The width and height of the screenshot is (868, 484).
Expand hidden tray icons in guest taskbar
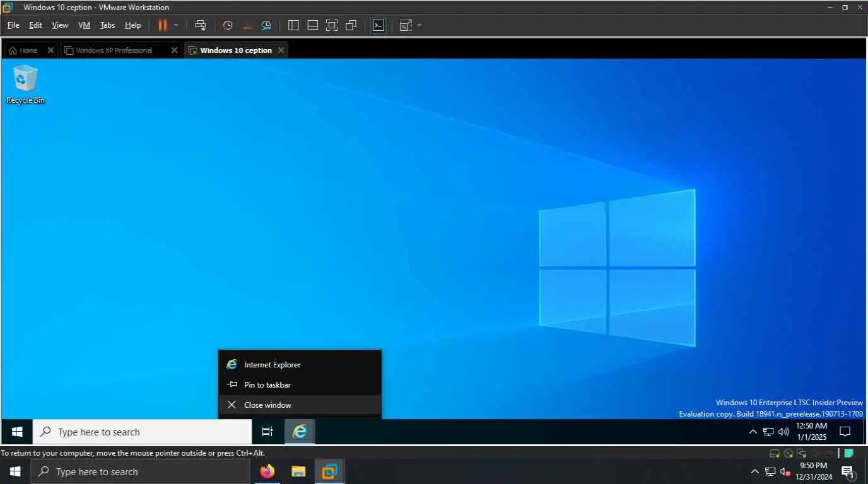coord(753,432)
